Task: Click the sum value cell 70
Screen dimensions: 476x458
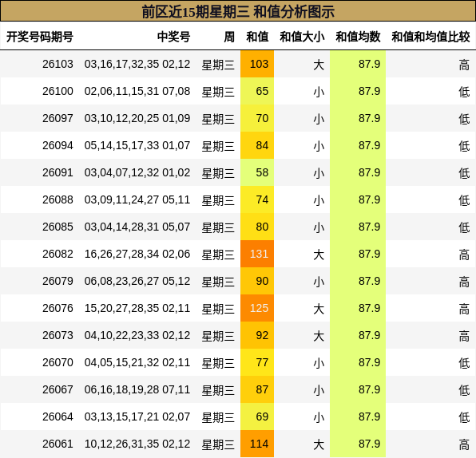Action: 257,118
